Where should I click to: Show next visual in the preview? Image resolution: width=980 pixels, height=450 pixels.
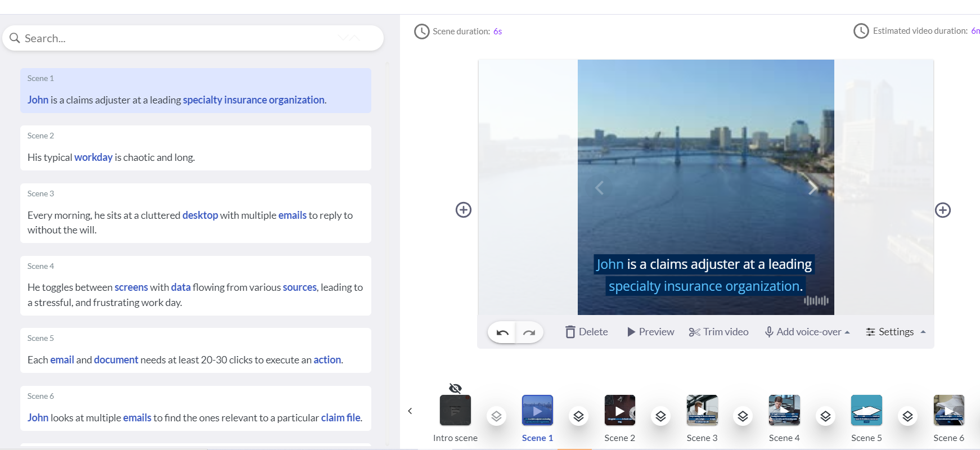(x=812, y=188)
